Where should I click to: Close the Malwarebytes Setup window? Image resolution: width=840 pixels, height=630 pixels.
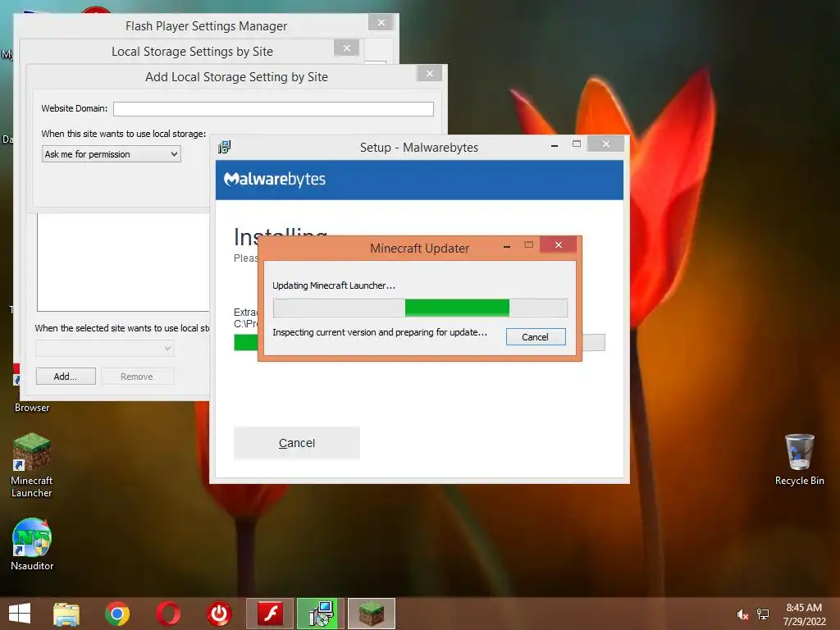point(606,144)
